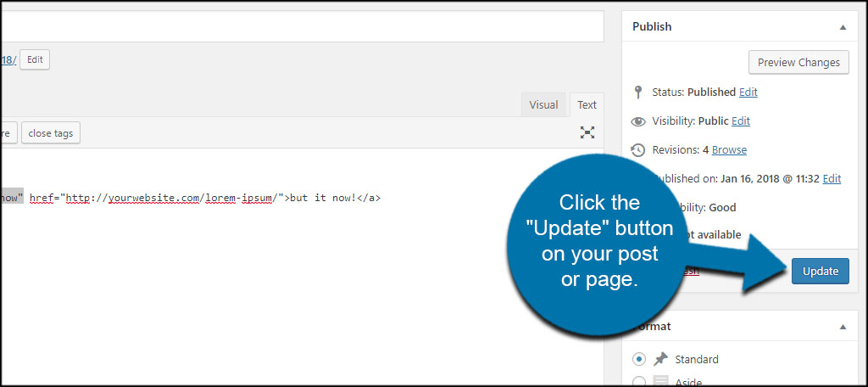Browse the post revisions
The height and width of the screenshot is (387, 868).
coord(729,149)
